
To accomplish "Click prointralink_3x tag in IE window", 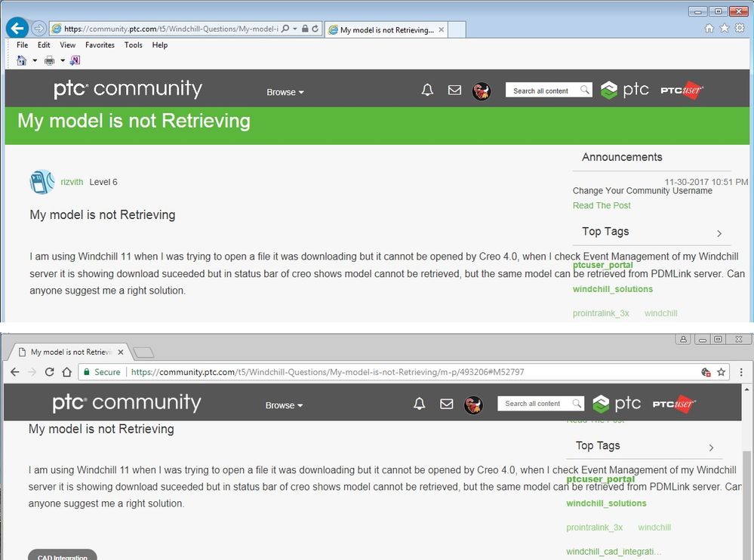I will coord(601,313).
